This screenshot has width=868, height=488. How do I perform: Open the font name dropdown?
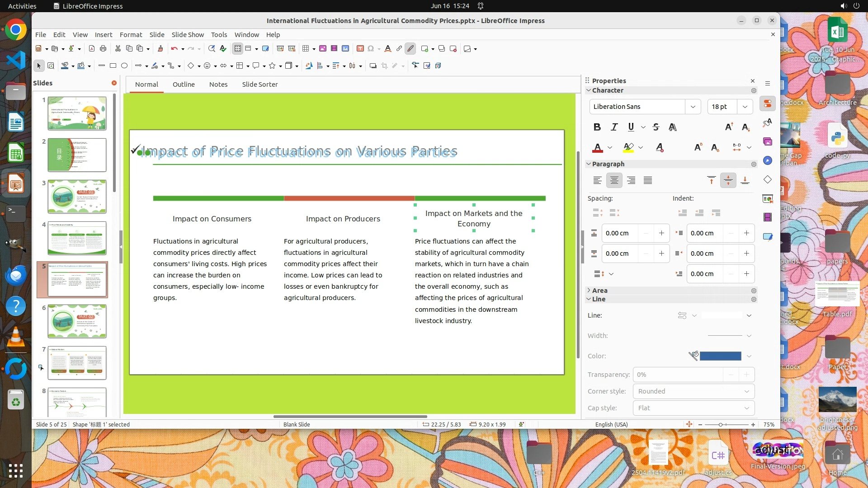693,107
